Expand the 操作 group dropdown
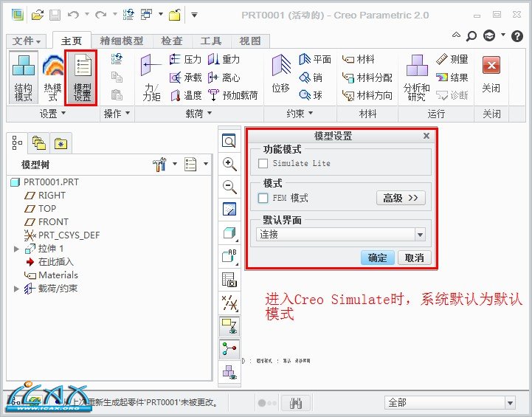The width and height of the screenshot is (532, 417). pyautogui.click(x=117, y=114)
